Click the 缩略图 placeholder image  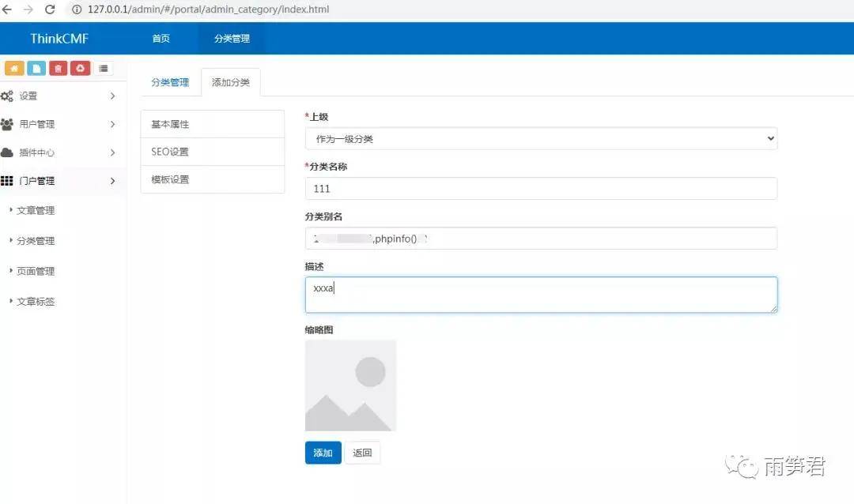(350, 386)
